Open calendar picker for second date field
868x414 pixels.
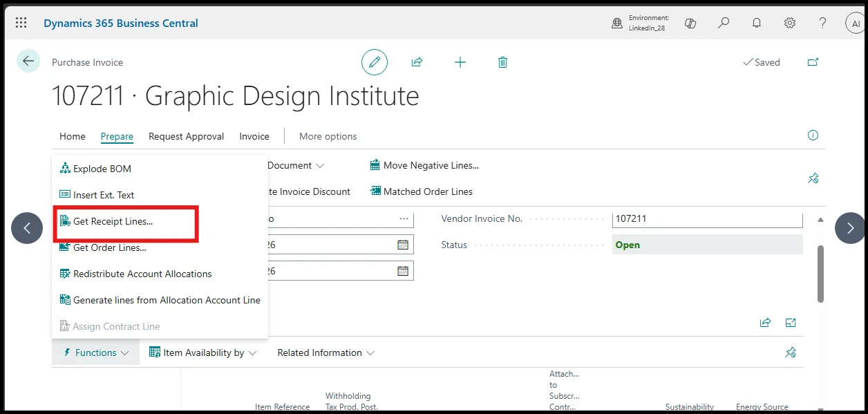(403, 271)
